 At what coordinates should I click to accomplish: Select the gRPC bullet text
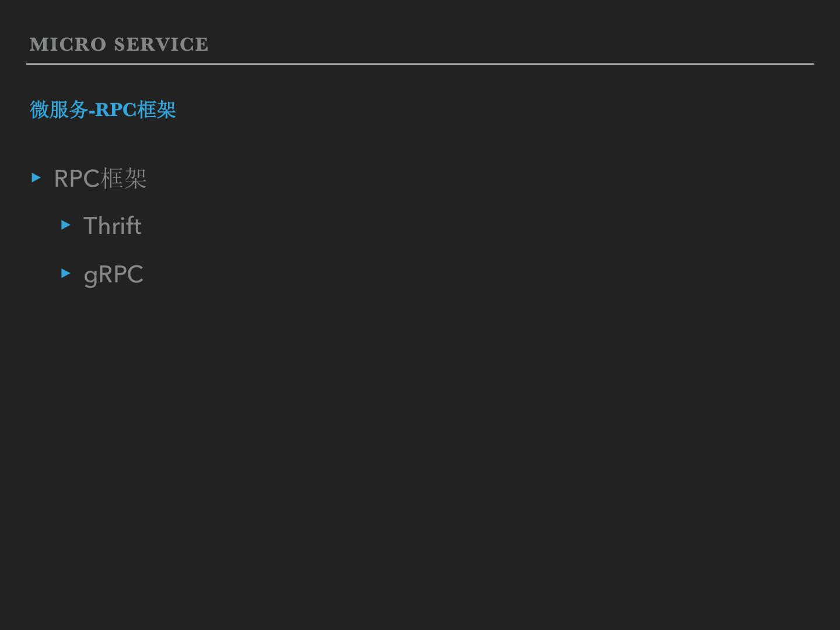coord(113,275)
